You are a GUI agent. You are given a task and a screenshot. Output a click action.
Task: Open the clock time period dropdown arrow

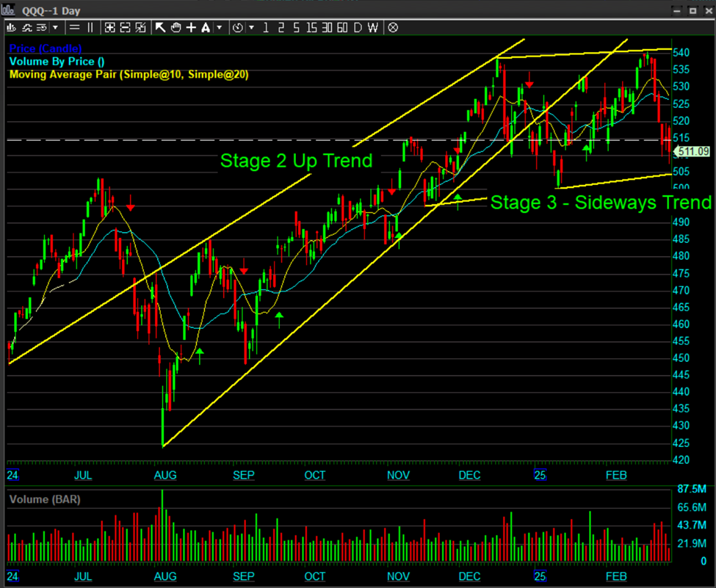pyautogui.click(x=251, y=27)
